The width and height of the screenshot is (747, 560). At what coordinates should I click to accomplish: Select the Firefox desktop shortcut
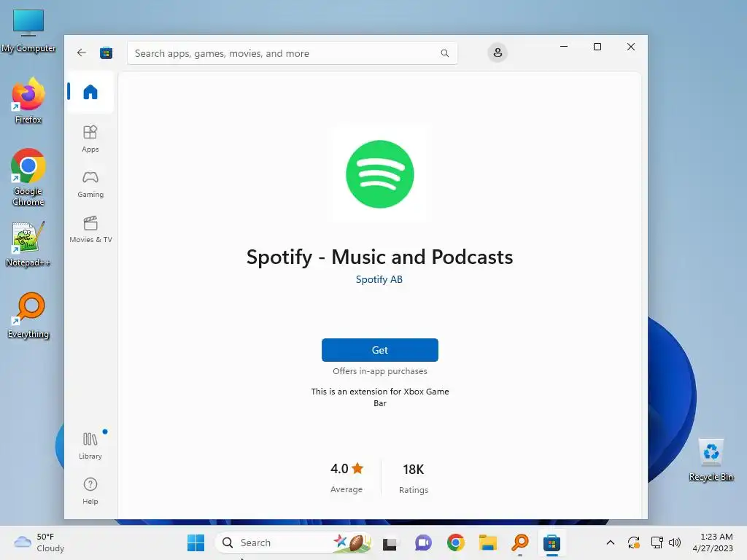pos(28,101)
